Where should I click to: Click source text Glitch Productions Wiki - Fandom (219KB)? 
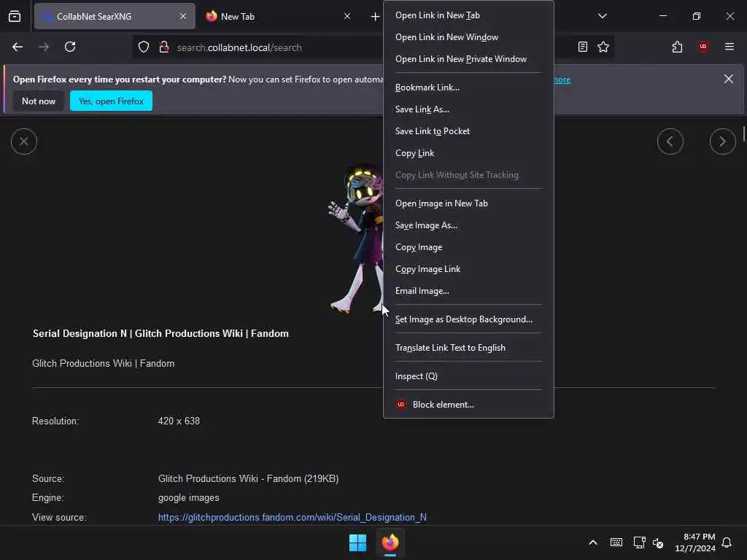coord(248,478)
